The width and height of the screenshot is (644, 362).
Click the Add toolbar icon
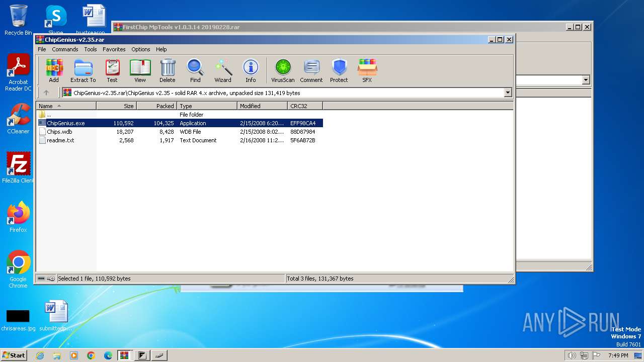(54, 70)
